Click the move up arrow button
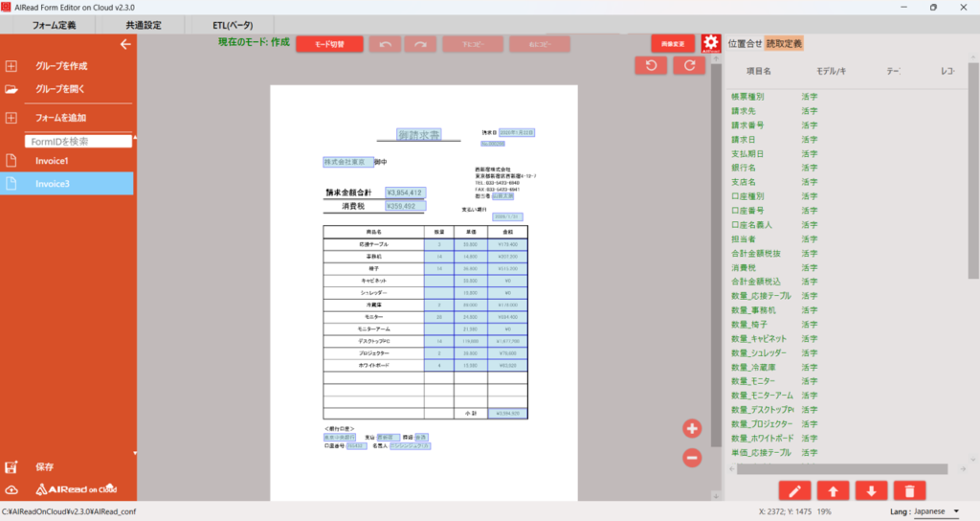 point(833,490)
